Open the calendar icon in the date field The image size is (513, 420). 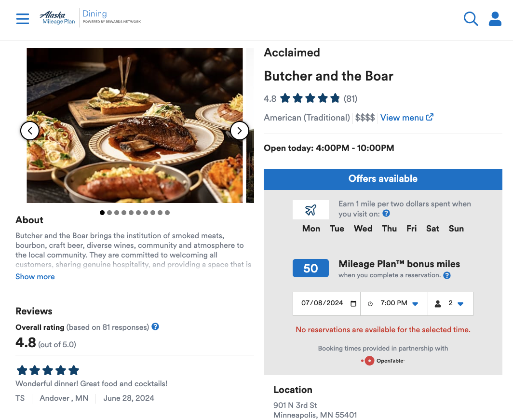(354, 303)
